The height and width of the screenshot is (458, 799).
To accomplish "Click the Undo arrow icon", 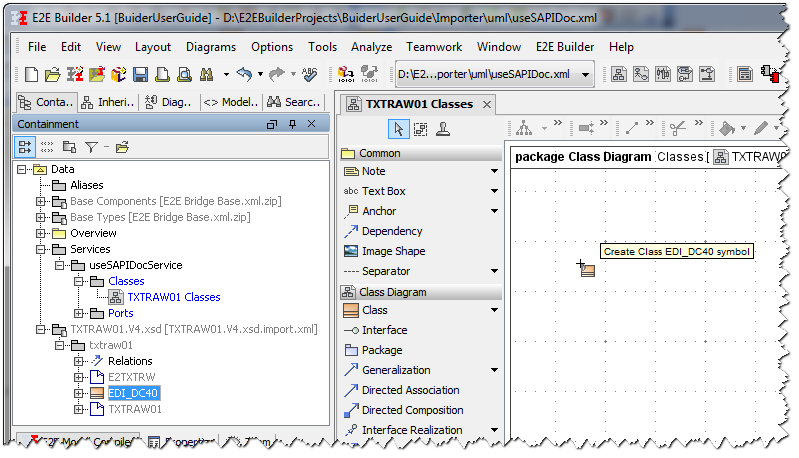I will click(243, 74).
